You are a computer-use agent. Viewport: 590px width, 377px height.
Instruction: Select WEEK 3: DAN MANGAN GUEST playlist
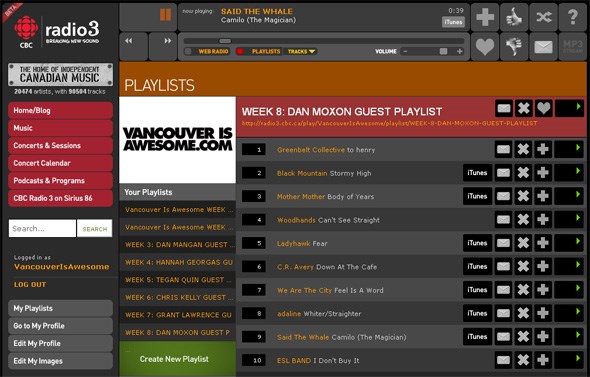[178, 245]
